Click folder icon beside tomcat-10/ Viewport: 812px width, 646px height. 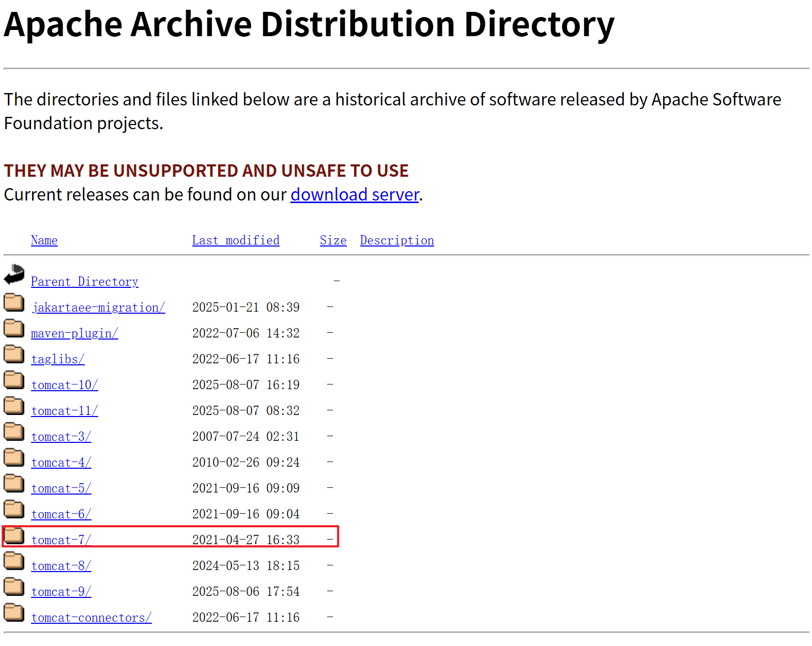tap(14, 380)
